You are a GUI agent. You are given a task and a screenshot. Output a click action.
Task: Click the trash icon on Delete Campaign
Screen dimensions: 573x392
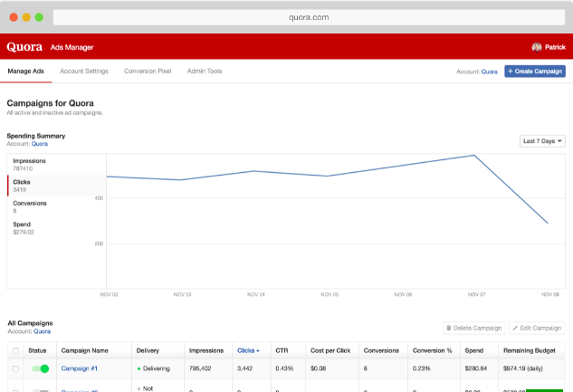point(449,328)
